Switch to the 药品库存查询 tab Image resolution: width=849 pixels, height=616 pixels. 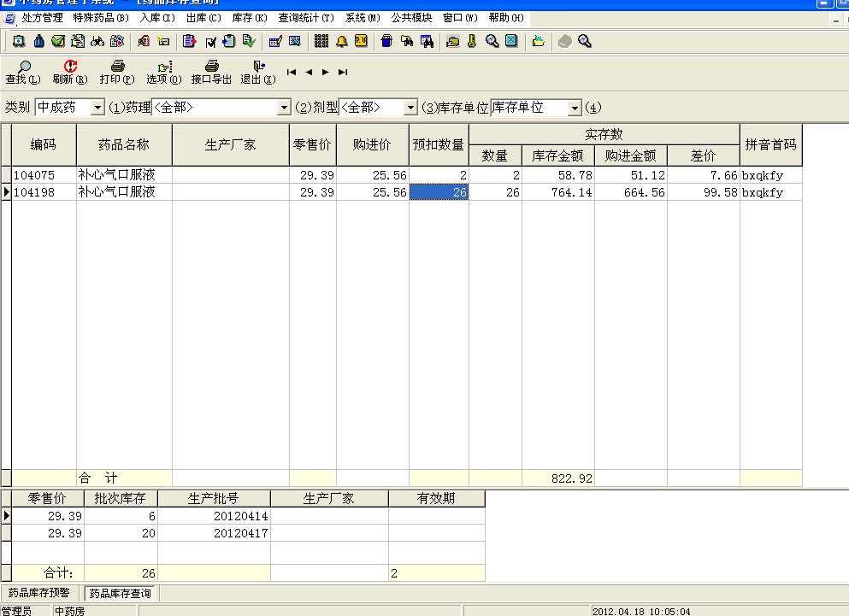[120, 593]
